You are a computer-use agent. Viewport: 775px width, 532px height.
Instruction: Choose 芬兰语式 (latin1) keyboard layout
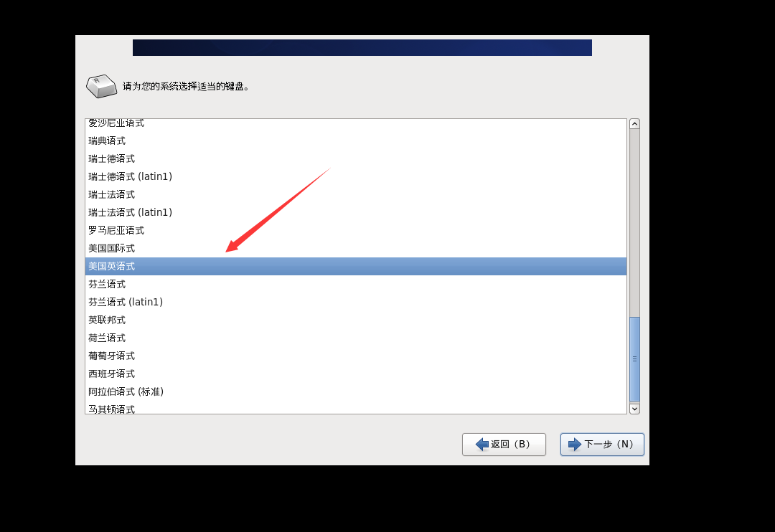pos(356,303)
